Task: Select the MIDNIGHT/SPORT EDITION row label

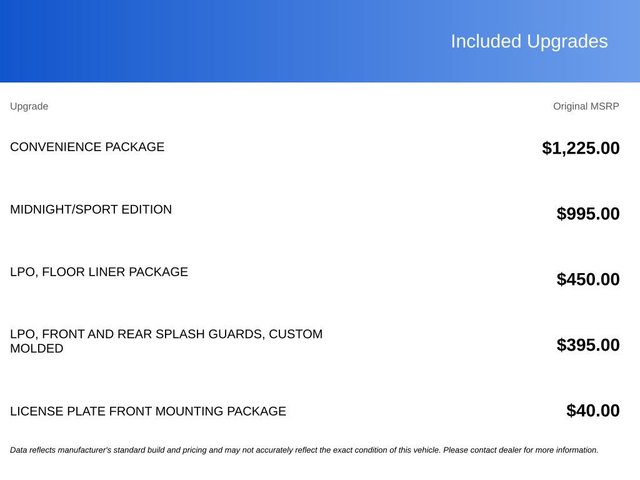Action: tap(91, 209)
